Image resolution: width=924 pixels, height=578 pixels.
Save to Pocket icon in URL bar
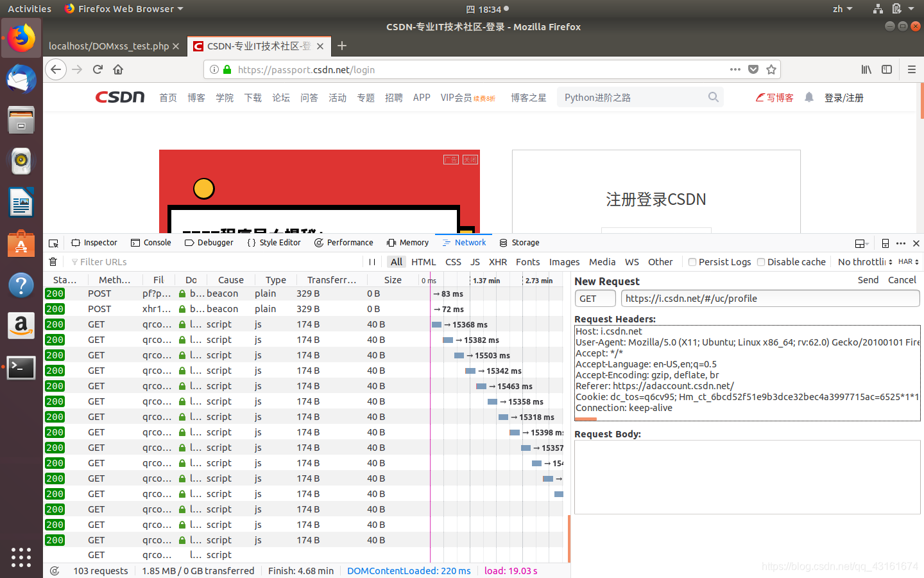pyautogui.click(x=753, y=69)
